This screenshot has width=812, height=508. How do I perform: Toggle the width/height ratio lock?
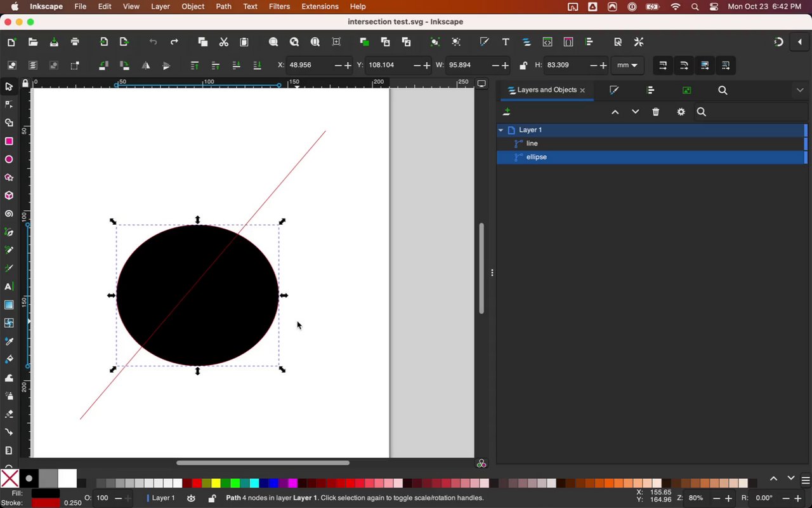(x=523, y=65)
